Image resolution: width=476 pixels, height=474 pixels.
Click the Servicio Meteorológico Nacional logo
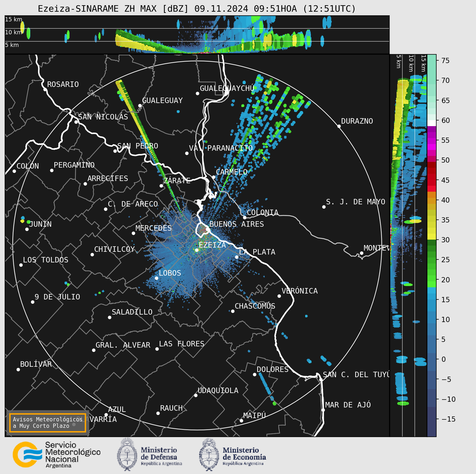tap(57, 455)
